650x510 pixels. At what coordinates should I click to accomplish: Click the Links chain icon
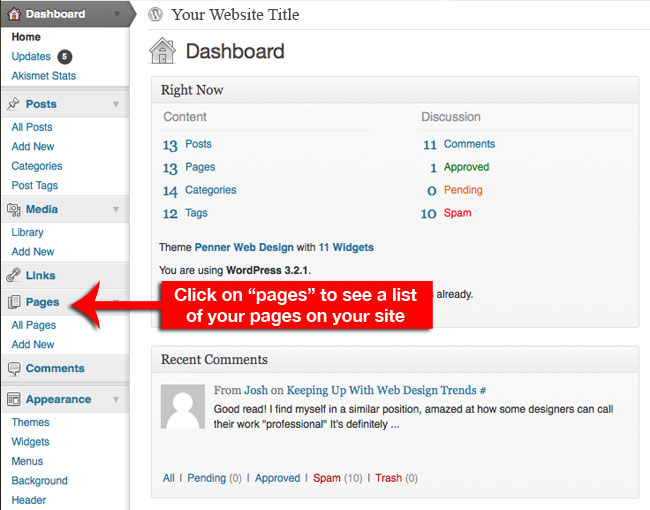(x=13, y=275)
